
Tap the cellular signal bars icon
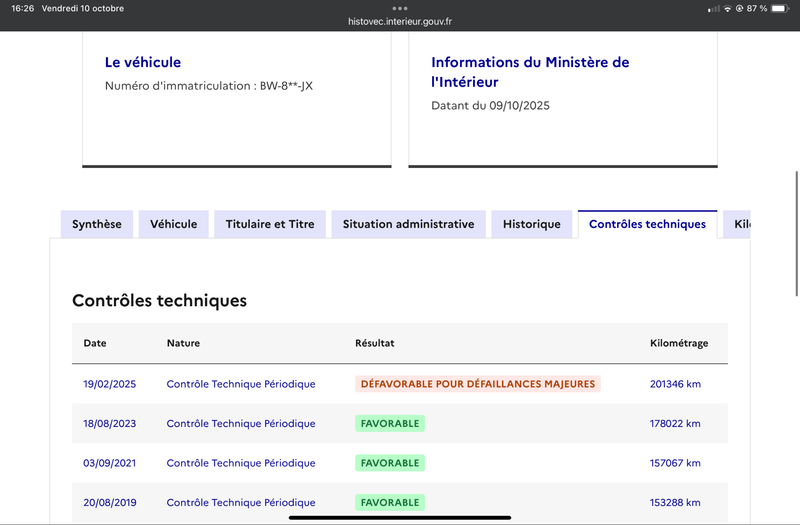(x=713, y=8)
